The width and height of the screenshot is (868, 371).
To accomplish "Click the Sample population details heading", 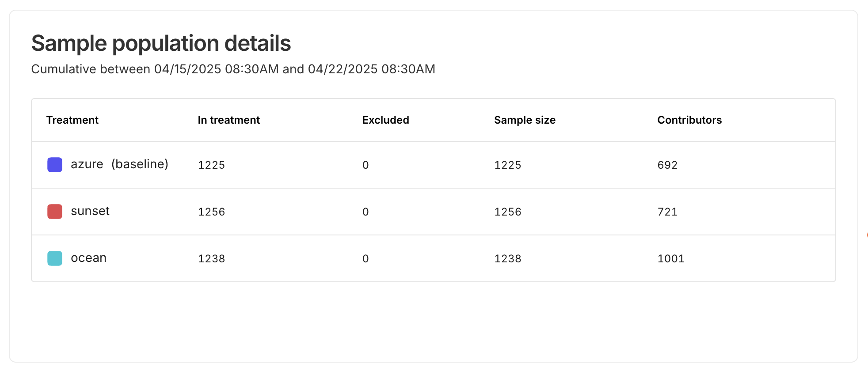I will click(161, 43).
